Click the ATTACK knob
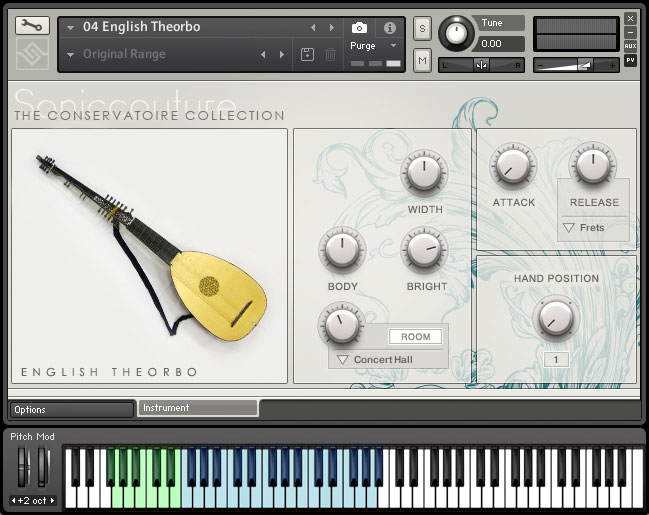Image resolution: width=649 pixels, height=515 pixels. [x=513, y=165]
